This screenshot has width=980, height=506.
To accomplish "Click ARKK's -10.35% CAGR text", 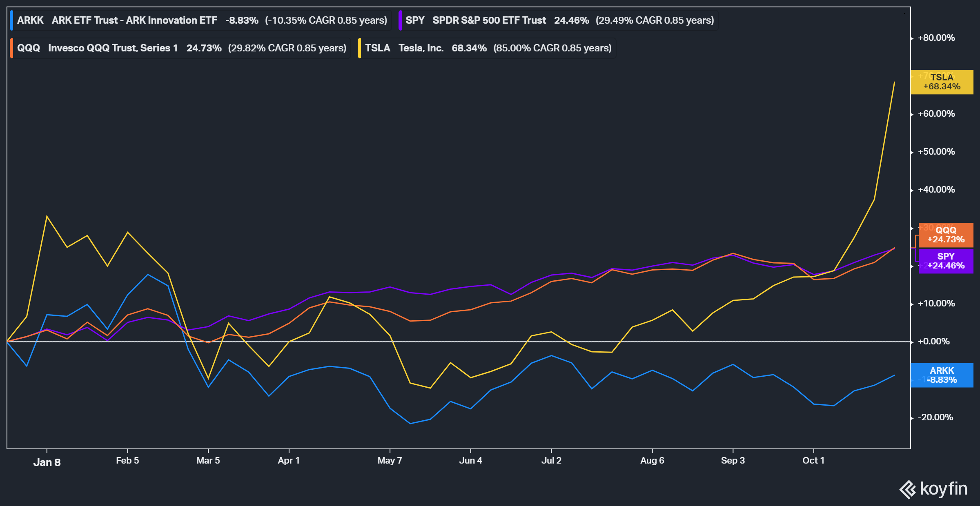I will [x=326, y=20].
